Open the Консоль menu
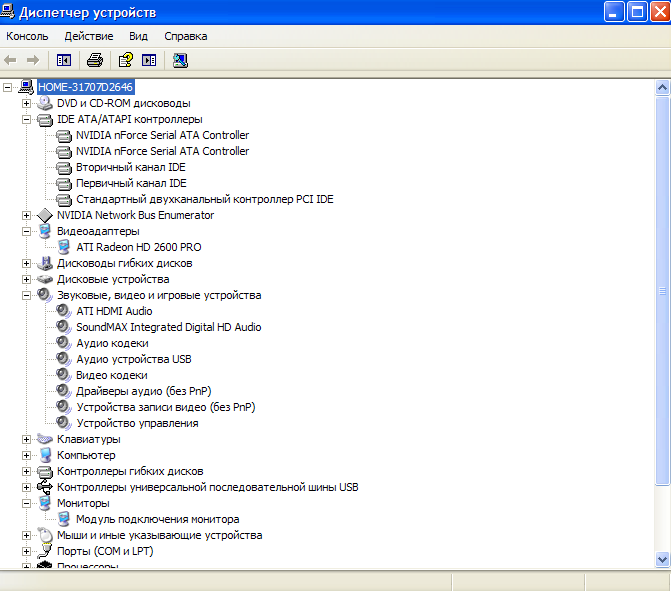This screenshot has height=591, width=671. pyautogui.click(x=27, y=36)
